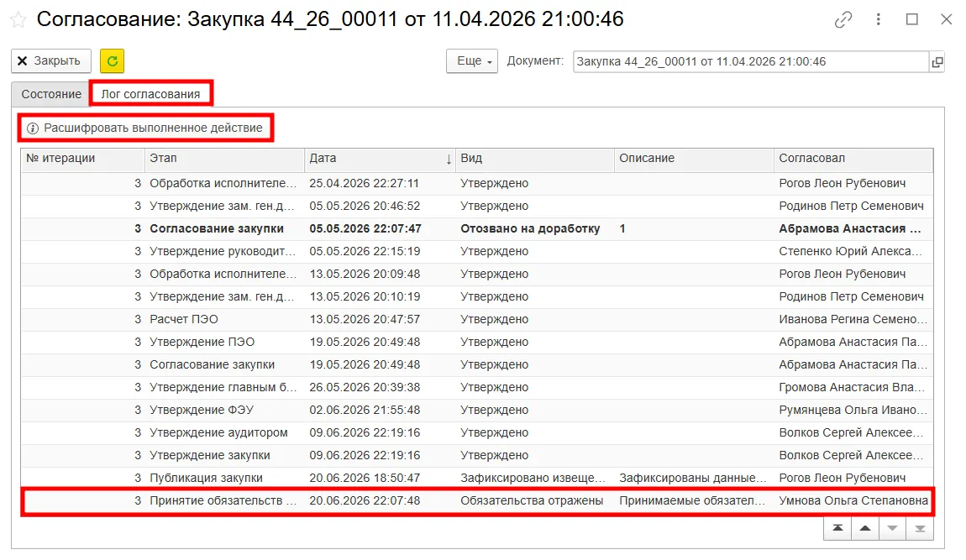Open the three-dot more options menu
Screen dimensions: 966x560
[878, 19]
